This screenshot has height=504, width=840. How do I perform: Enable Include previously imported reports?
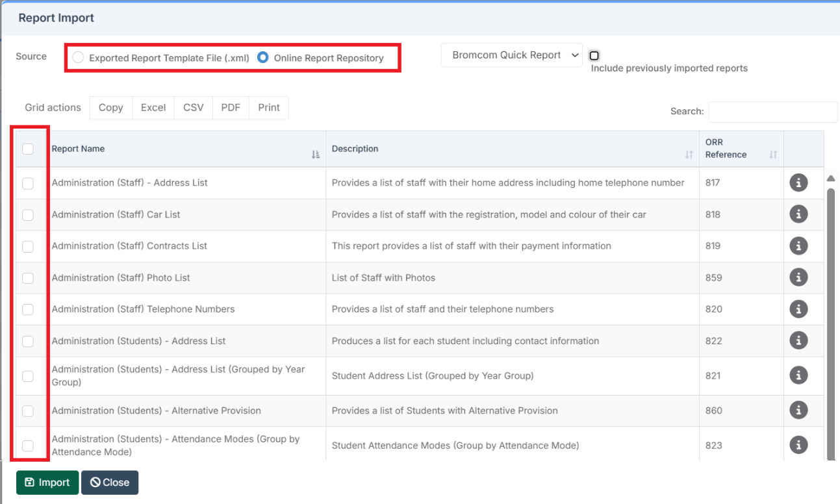pos(594,56)
